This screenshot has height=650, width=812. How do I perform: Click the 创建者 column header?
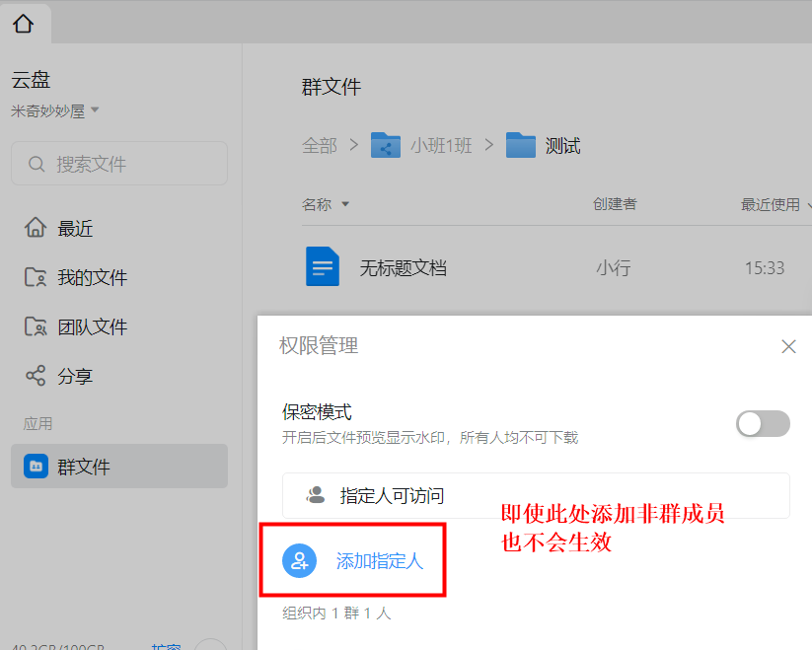615,204
